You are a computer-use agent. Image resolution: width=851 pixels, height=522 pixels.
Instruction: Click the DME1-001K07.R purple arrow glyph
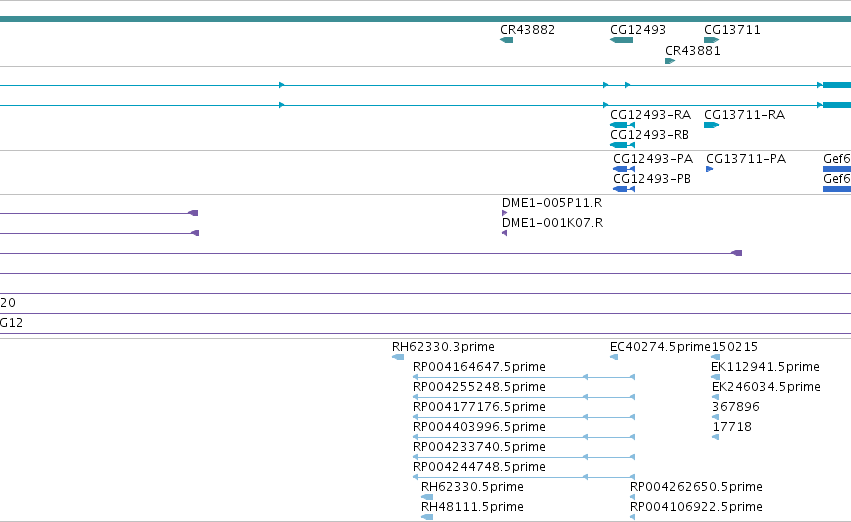(505, 233)
